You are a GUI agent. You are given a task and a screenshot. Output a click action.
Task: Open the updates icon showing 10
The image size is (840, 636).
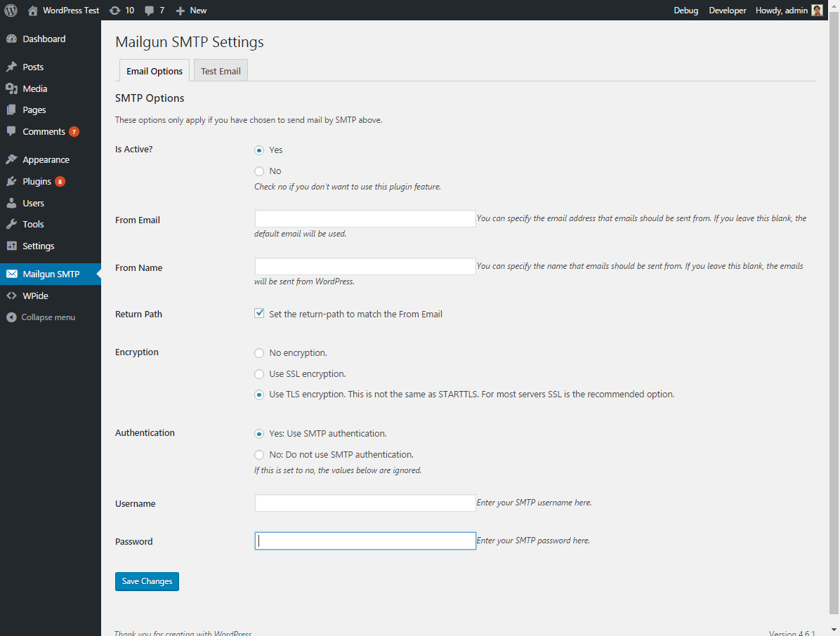115,11
